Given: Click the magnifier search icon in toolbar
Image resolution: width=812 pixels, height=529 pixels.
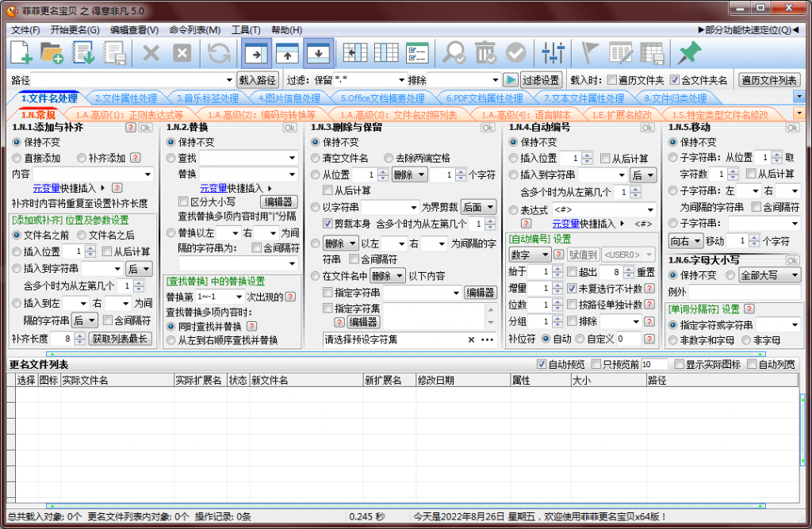Looking at the screenshot, I should tap(454, 53).
